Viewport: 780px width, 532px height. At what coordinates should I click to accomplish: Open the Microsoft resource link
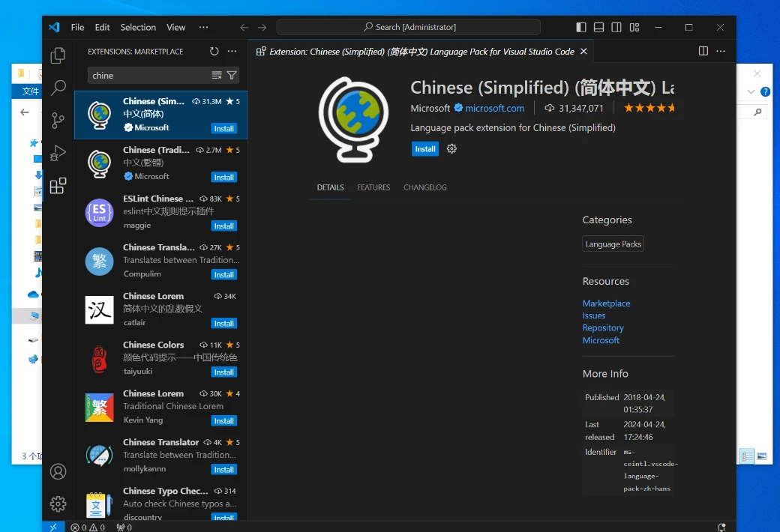point(601,341)
